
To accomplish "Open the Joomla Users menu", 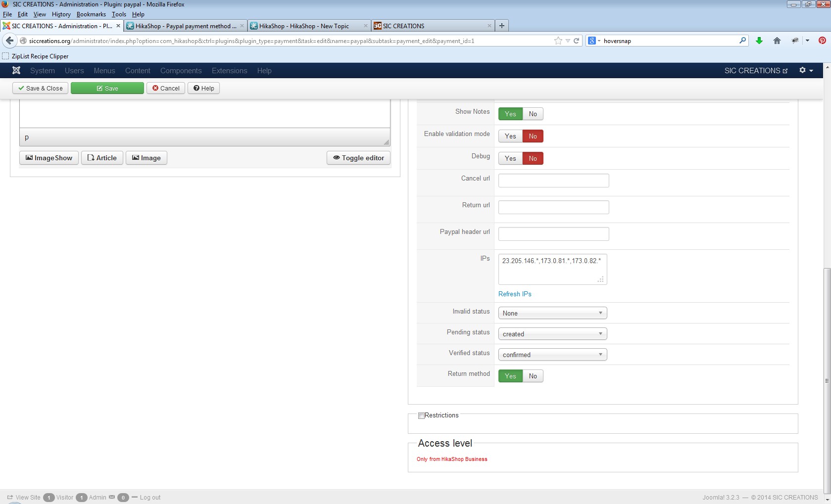I will (x=74, y=71).
